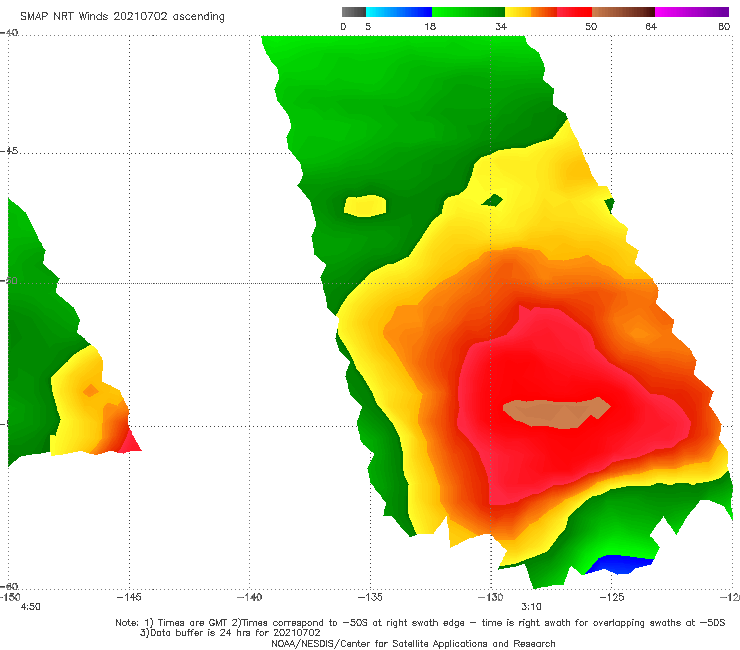Click the green segment of the color bar
The image size is (740, 650).
pos(469,12)
